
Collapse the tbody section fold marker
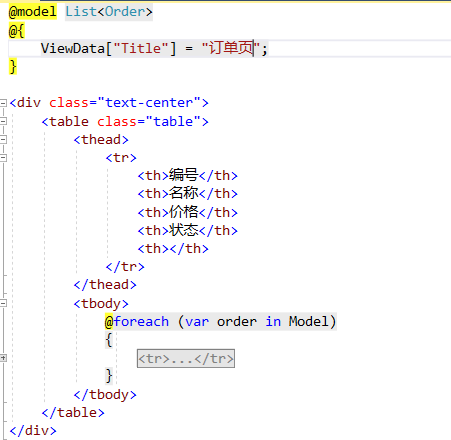pyautogui.click(x=3, y=303)
